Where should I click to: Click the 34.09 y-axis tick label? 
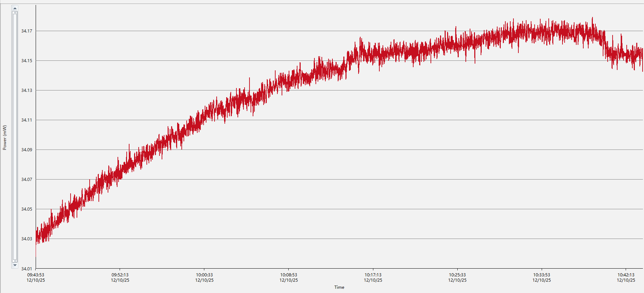26,150
